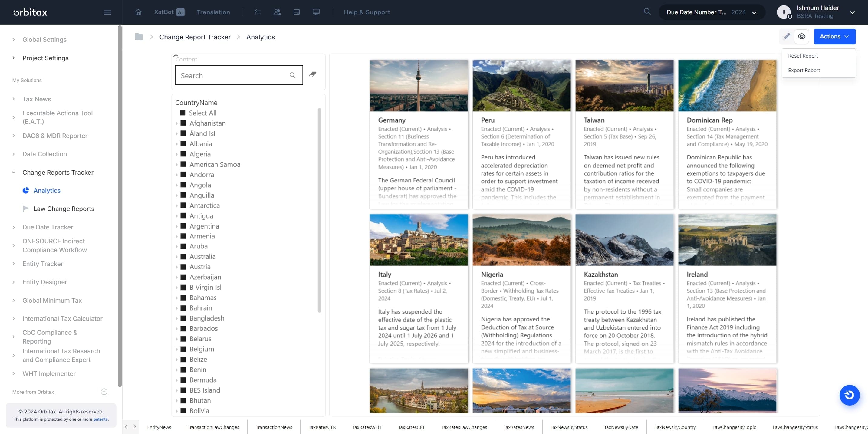Open the user avatar icon
The image size is (868, 434).
(784, 12)
